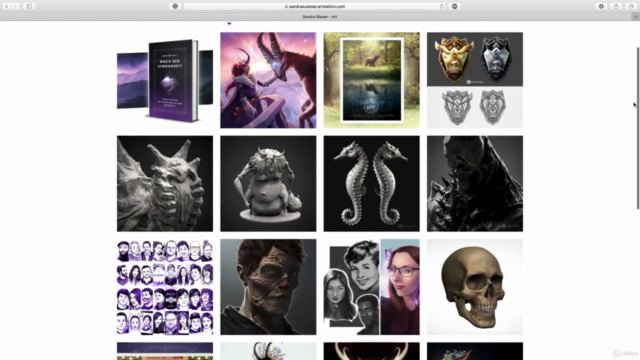
Task: Open the forest bear poster artwork
Action: [x=371, y=80]
